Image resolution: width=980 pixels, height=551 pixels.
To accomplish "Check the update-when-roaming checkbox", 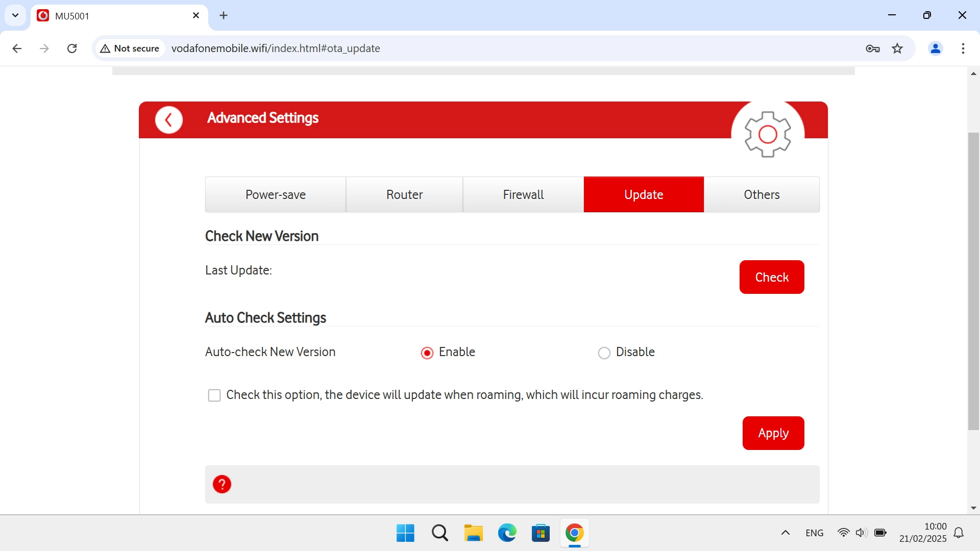I will tap(214, 395).
